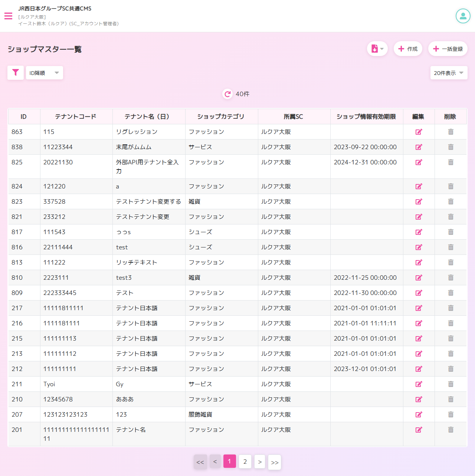Open the 20件表示 page size dropdown
The width and height of the screenshot is (475, 476).
[449, 73]
